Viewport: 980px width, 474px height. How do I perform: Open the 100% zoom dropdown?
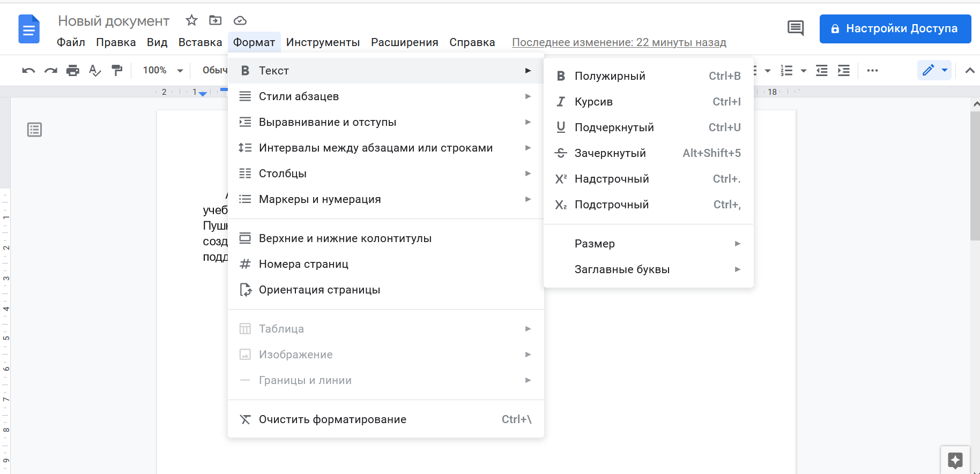[x=162, y=70]
